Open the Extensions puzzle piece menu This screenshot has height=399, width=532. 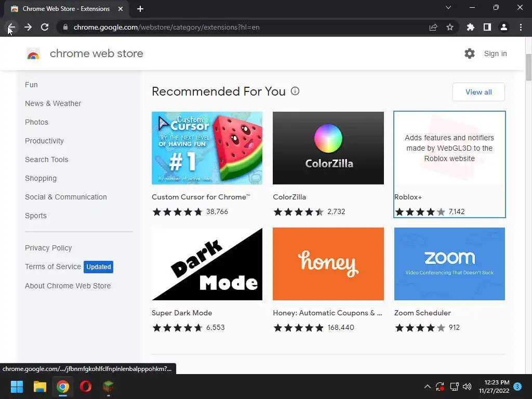[471, 27]
